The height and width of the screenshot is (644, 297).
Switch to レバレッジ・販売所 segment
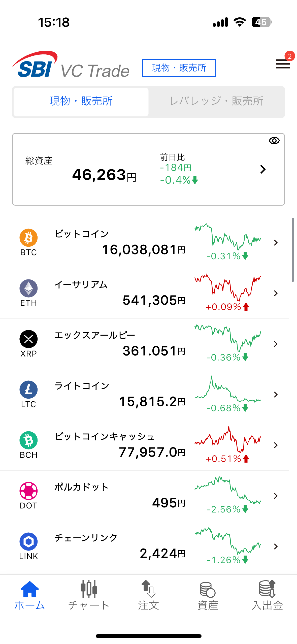pos(216,101)
